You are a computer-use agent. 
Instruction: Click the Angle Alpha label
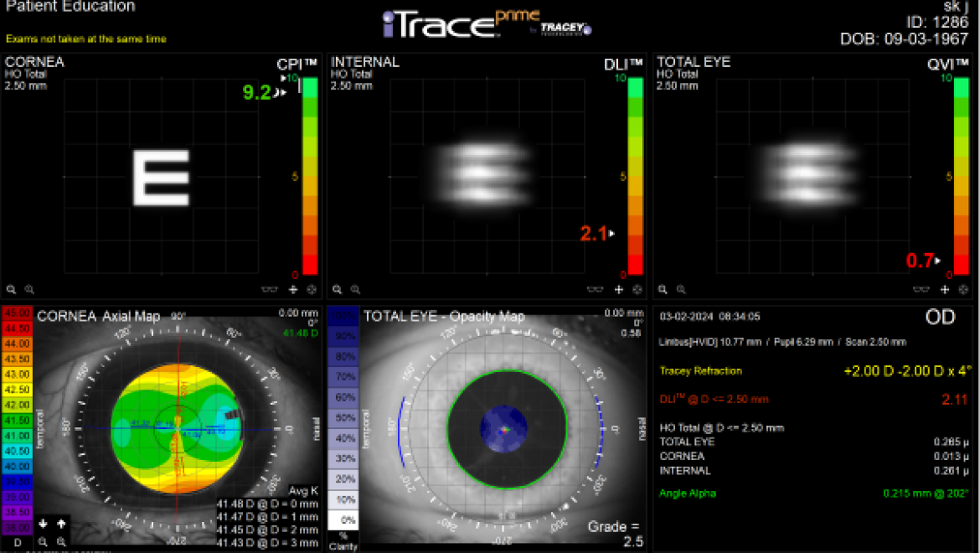688,494
